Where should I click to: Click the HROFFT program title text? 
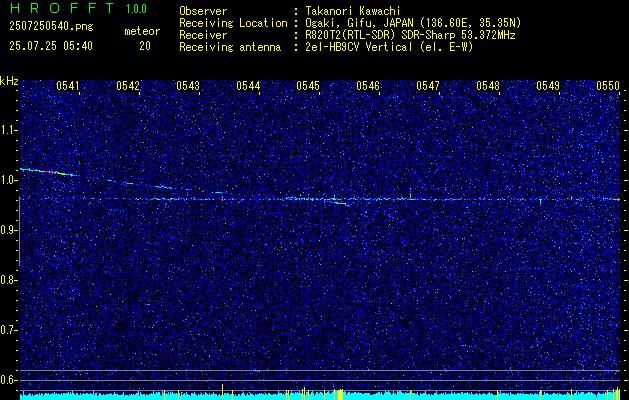coord(63,8)
